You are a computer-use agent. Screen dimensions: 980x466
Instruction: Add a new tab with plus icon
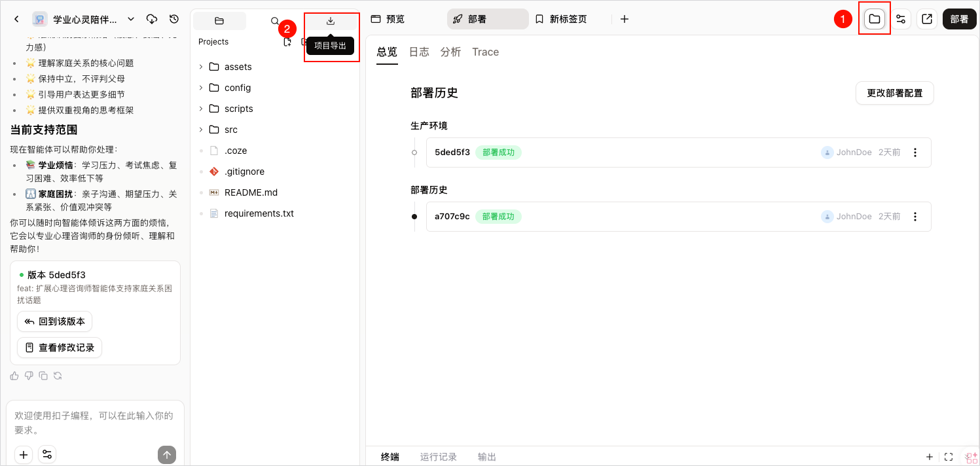(x=624, y=20)
